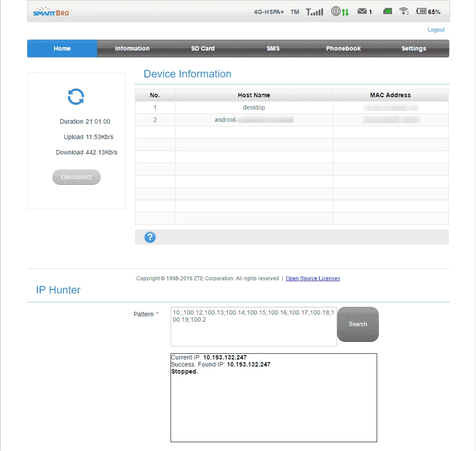
Task: Click row number 1 in device table
Action: (x=155, y=108)
